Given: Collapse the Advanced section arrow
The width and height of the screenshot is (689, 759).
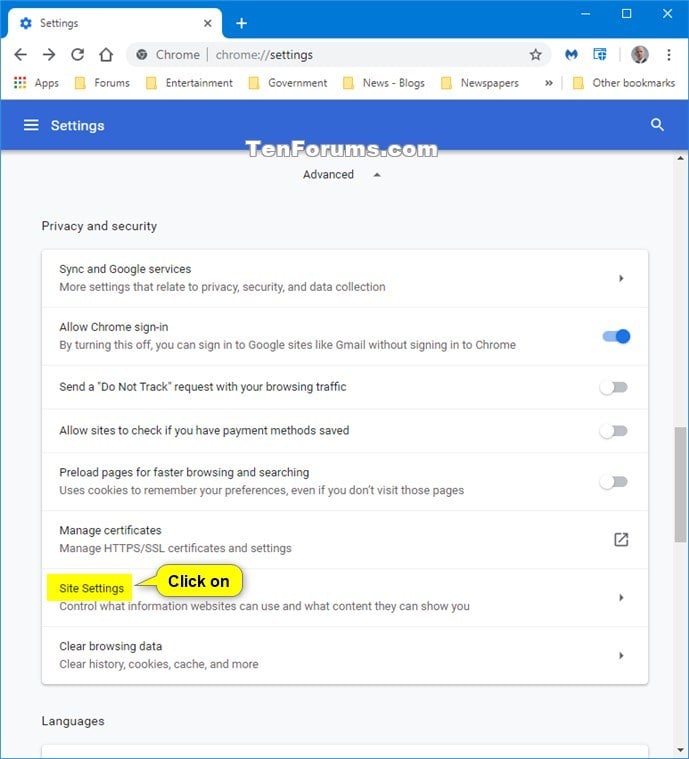Looking at the screenshot, I should [x=377, y=175].
